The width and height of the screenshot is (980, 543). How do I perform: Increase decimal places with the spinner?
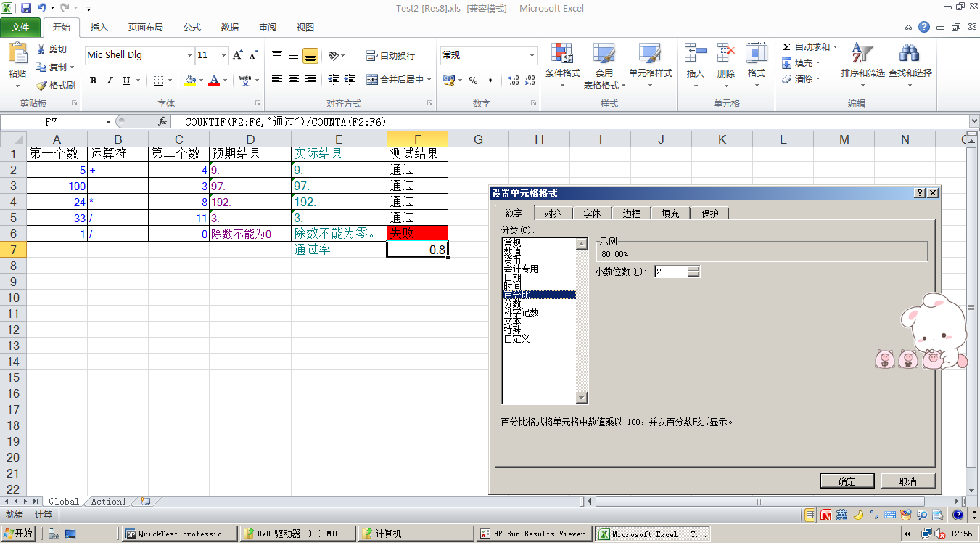point(694,268)
